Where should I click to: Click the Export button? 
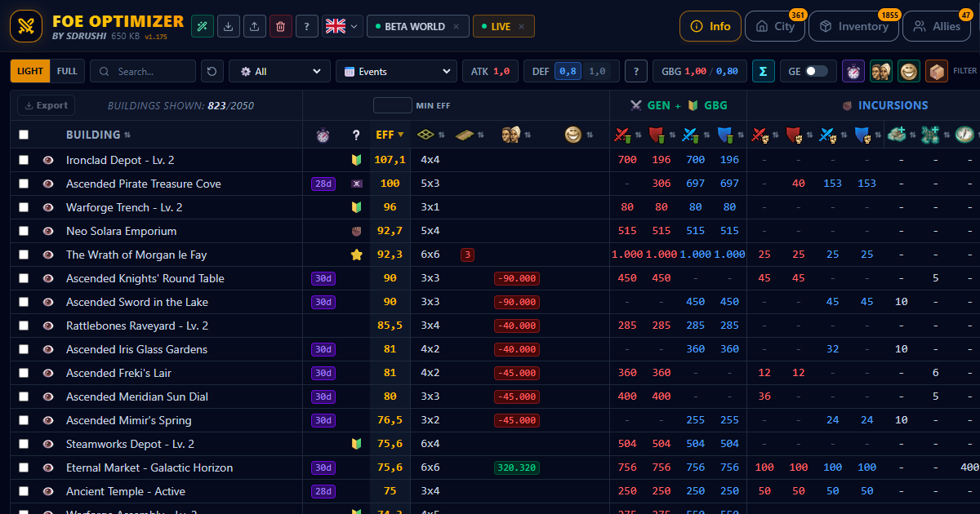pos(46,105)
